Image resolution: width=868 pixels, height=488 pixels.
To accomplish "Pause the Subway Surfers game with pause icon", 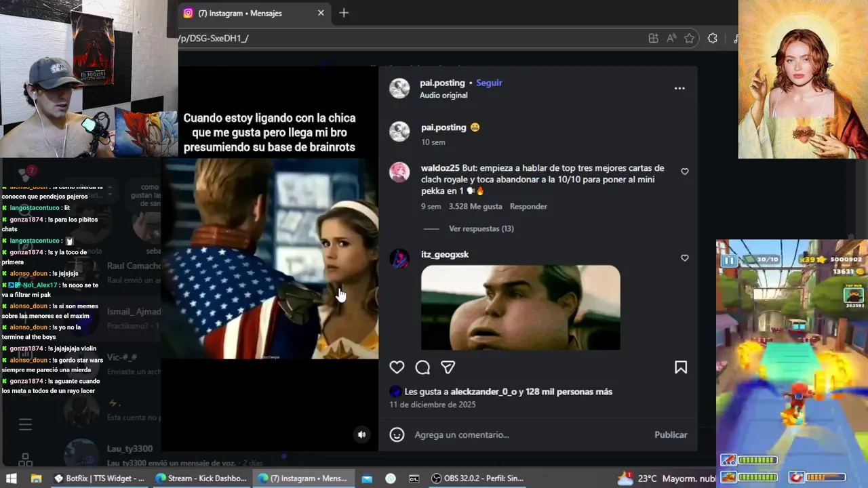I will [x=729, y=260].
